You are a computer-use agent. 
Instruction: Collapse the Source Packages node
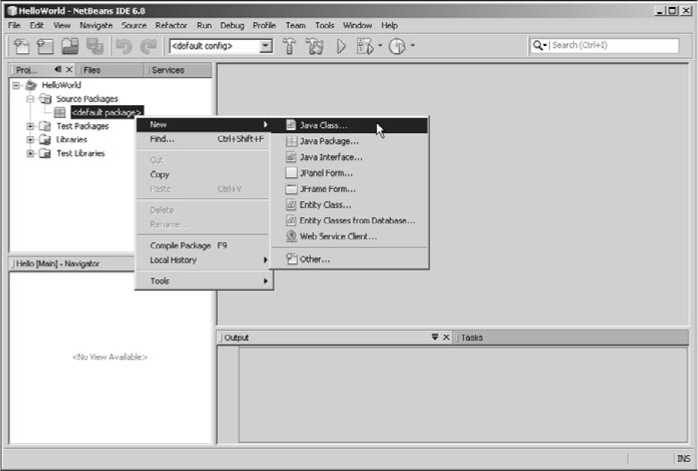pos(30,99)
